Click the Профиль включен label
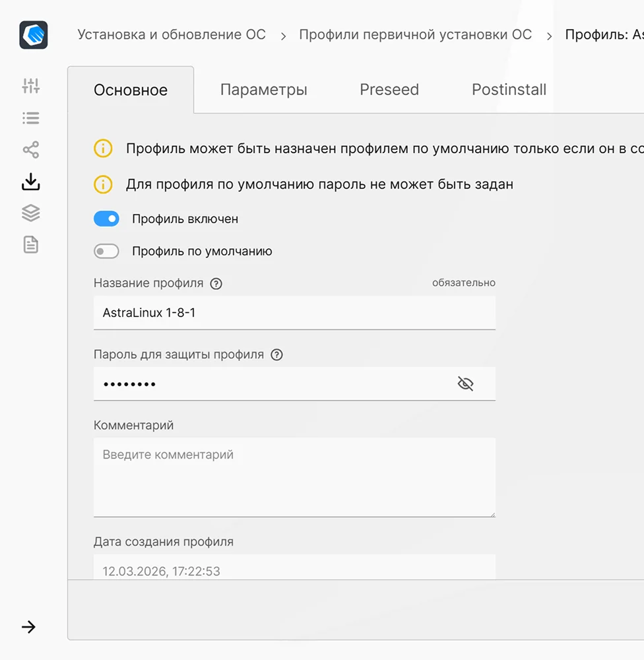This screenshot has height=660, width=644. (185, 219)
